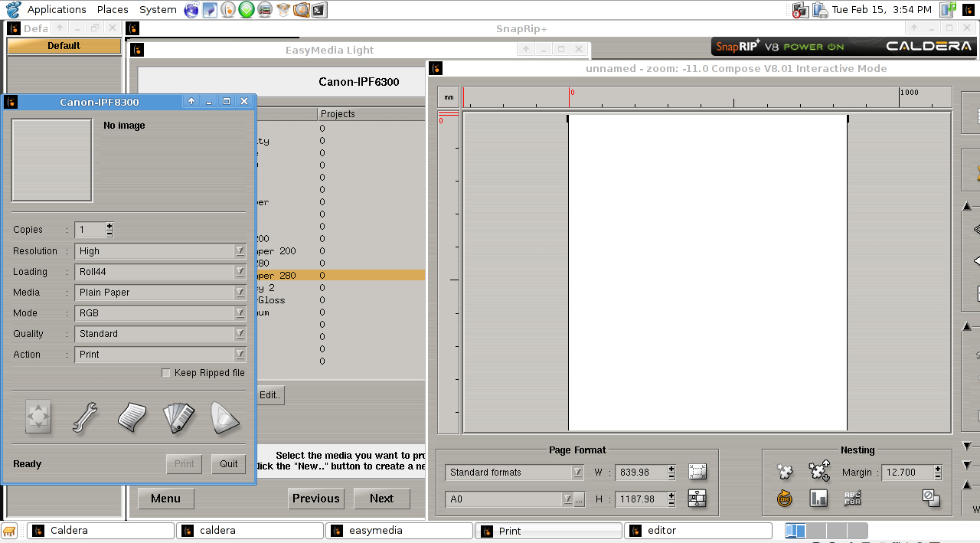
Task: Enable the Keep Ripped file checkbox
Action: pos(166,373)
